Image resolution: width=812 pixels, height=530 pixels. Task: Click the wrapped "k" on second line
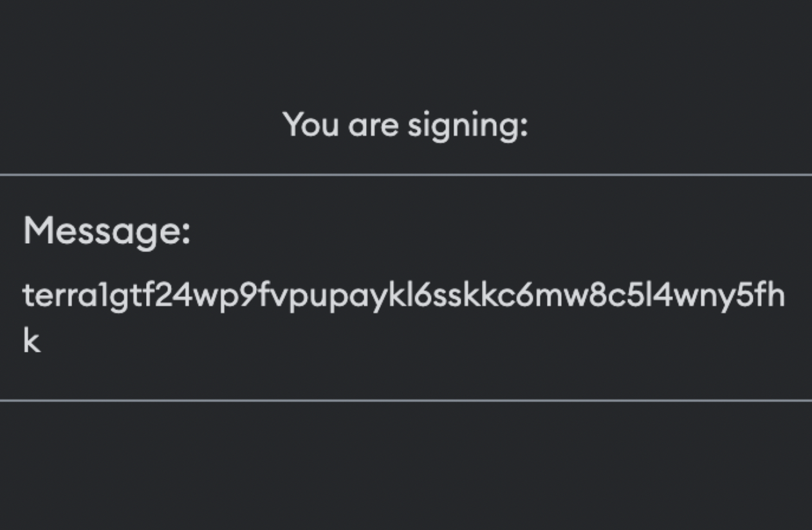[32, 342]
